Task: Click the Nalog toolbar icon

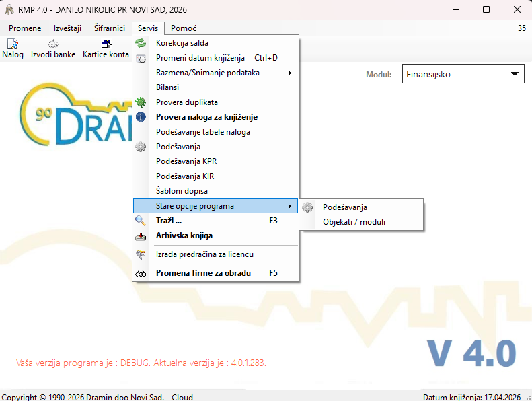Action: [13, 44]
